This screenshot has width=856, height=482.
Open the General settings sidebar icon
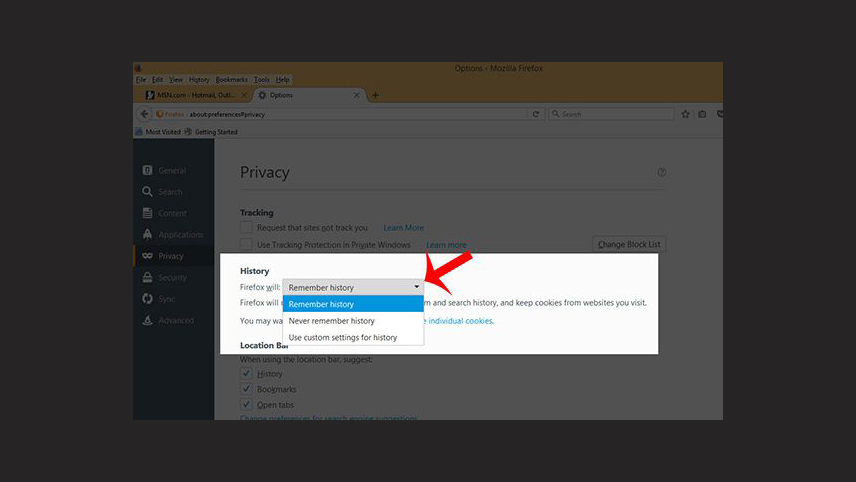click(147, 170)
